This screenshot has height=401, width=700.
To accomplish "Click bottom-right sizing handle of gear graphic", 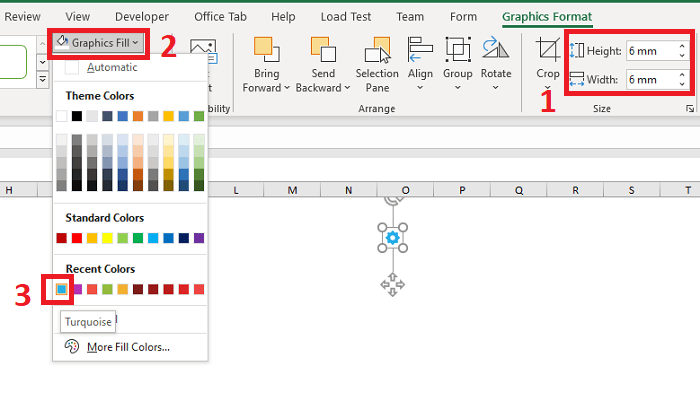I will (x=403, y=248).
